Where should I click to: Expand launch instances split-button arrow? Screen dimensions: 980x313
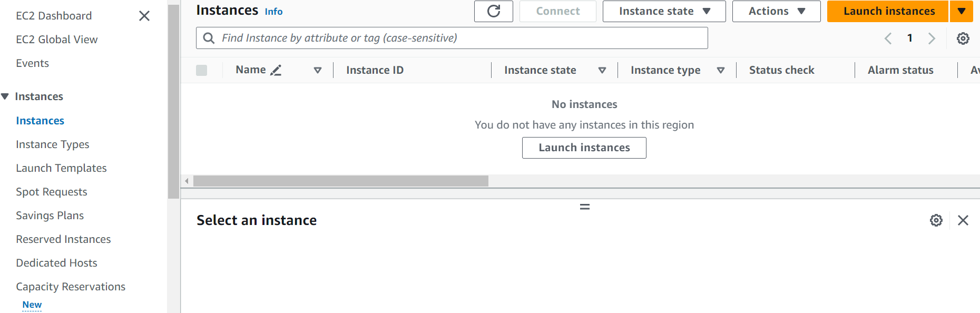pos(961,11)
